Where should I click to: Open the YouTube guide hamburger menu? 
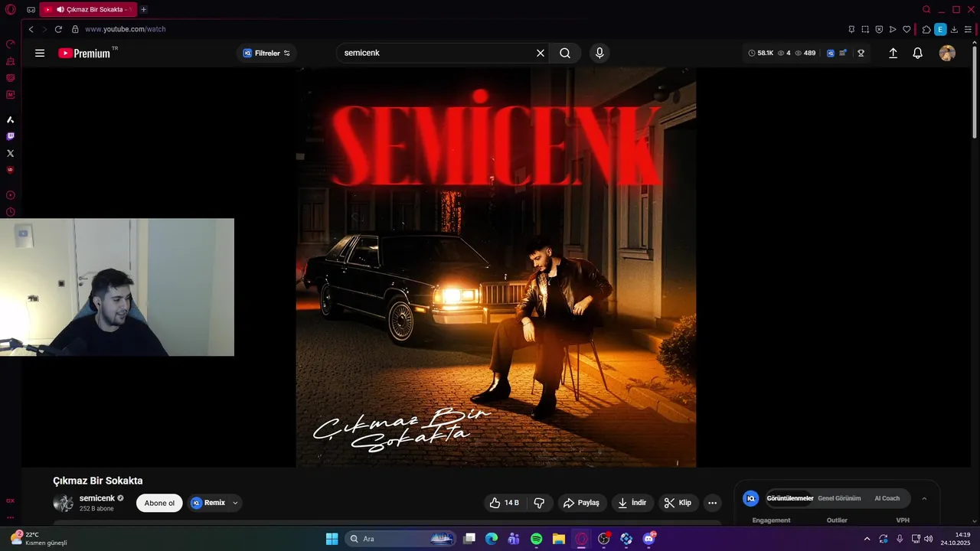(x=40, y=53)
